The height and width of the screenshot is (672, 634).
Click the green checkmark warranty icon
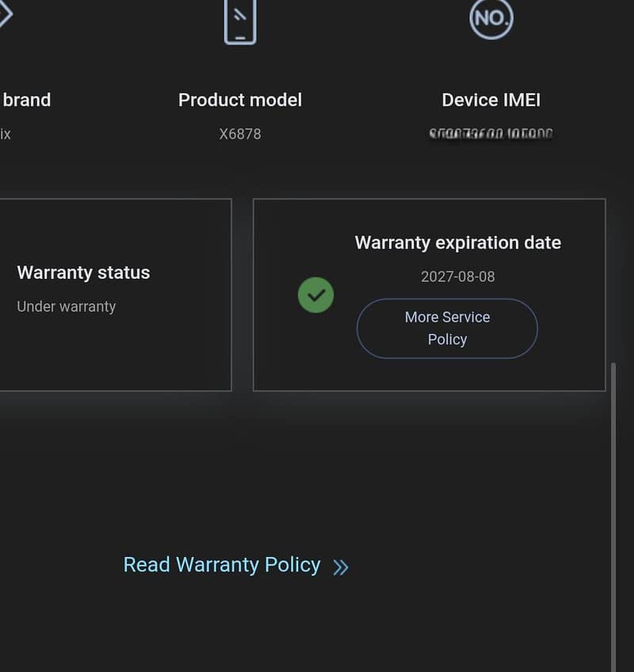(316, 295)
